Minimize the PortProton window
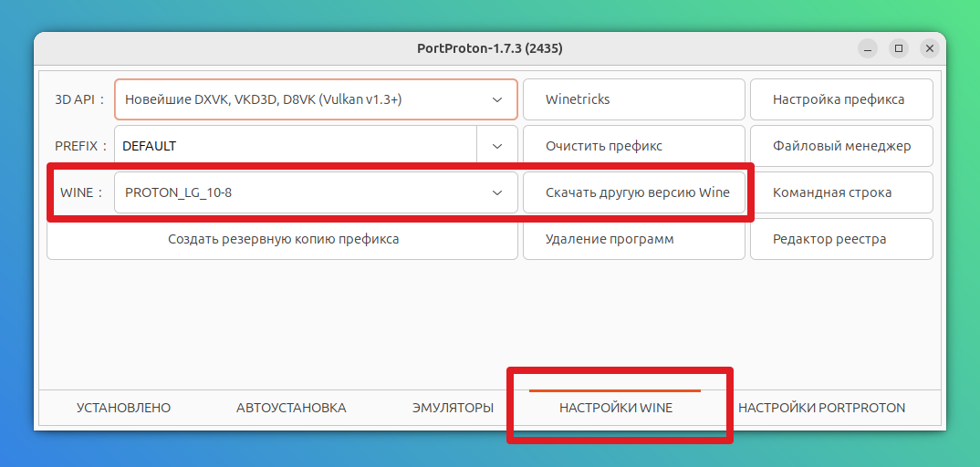This screenshot has width=980, height=467. tap(867, 48)
